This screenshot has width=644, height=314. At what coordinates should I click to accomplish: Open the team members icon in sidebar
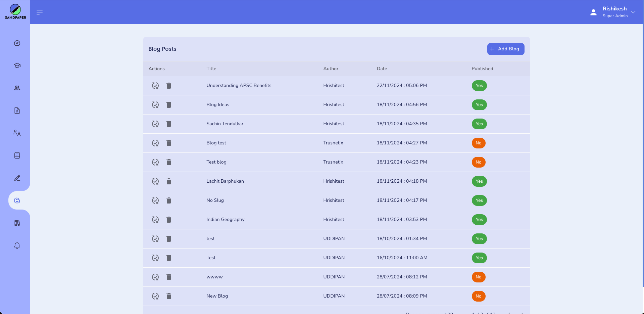point(16,88)
